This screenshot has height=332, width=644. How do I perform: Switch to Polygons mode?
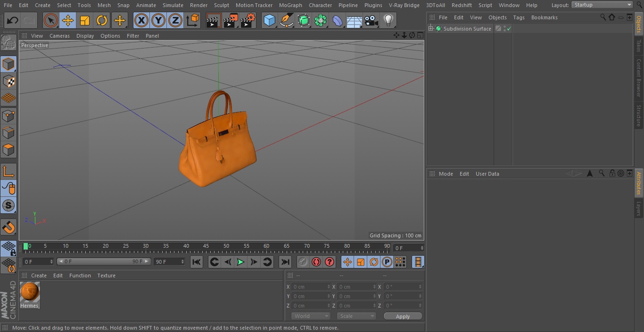coord(8,150)
